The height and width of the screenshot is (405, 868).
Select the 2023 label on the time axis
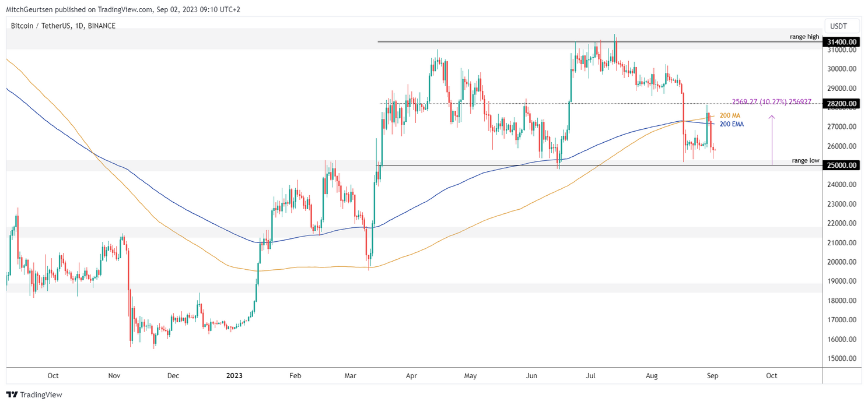[235, 376]
